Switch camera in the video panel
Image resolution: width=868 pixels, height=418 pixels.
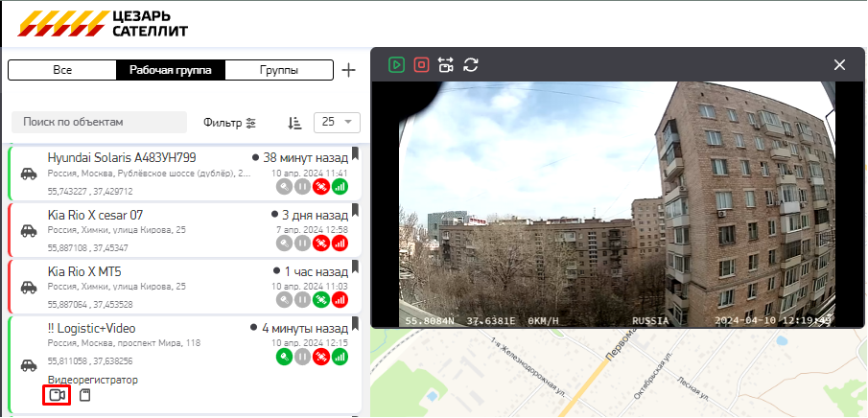[446, 65]
